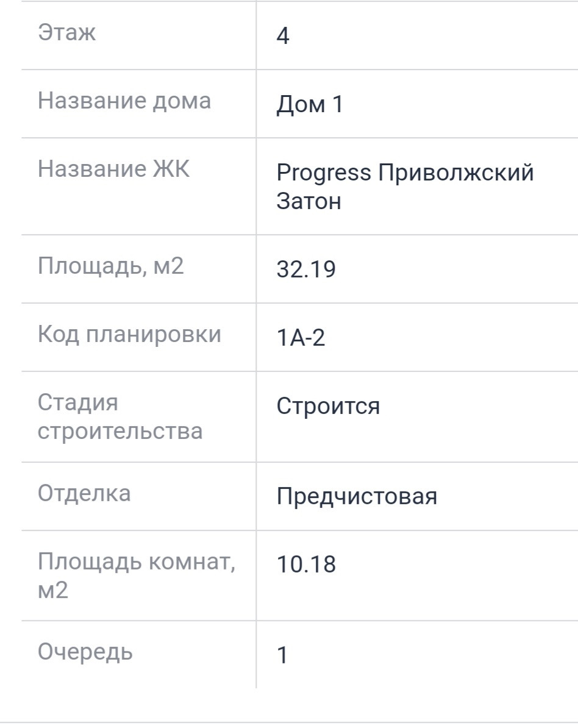578x728 pixels.
Task: Click the Площадь, м2 label
Action: tap(110, 267)
